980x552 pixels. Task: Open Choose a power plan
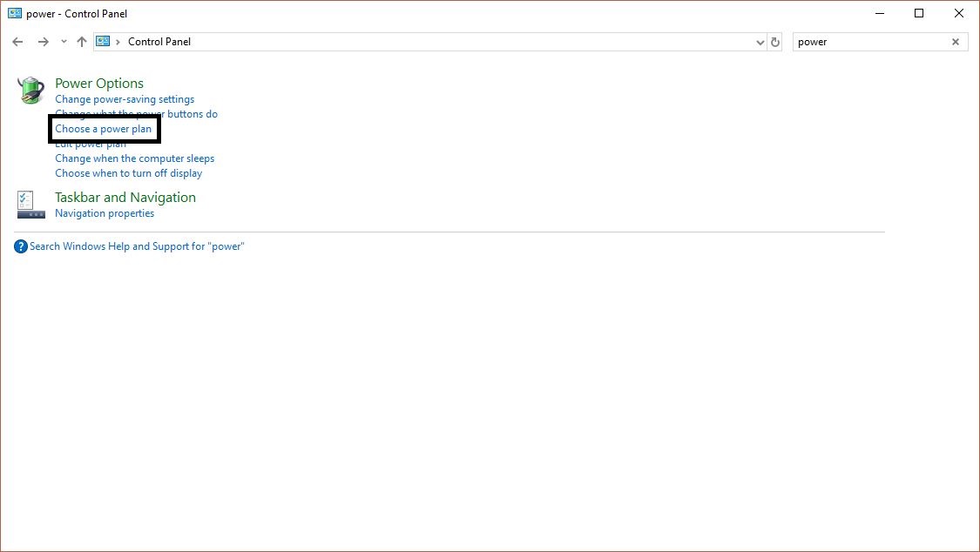click(103, 129)
